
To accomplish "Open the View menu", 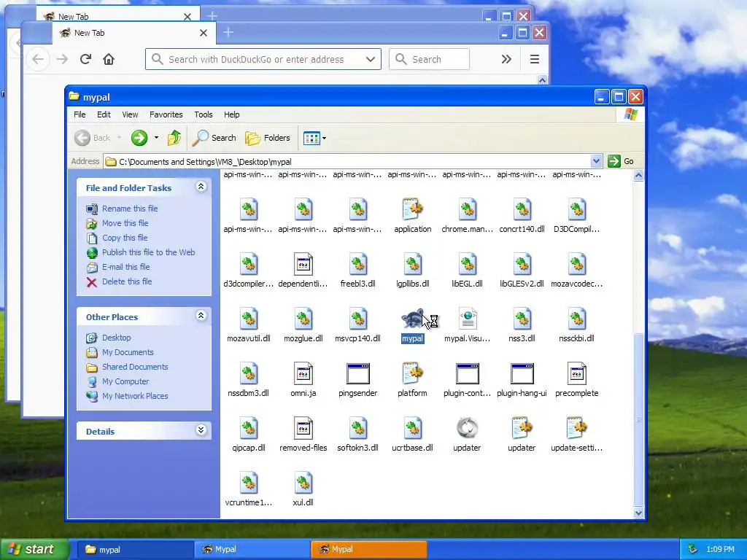I will 130,114.
